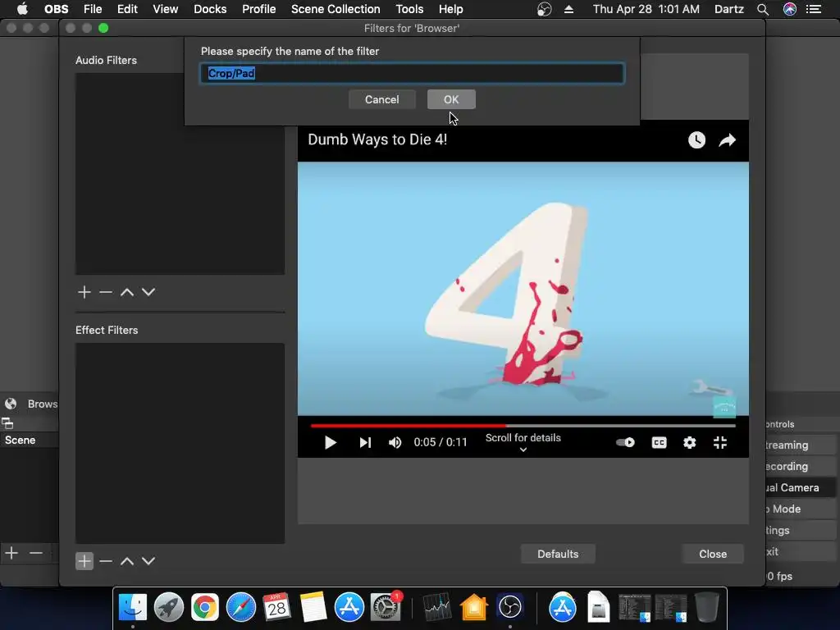Remove selected effect filter with minus
The image size is (840, 630).
point(106,561)
